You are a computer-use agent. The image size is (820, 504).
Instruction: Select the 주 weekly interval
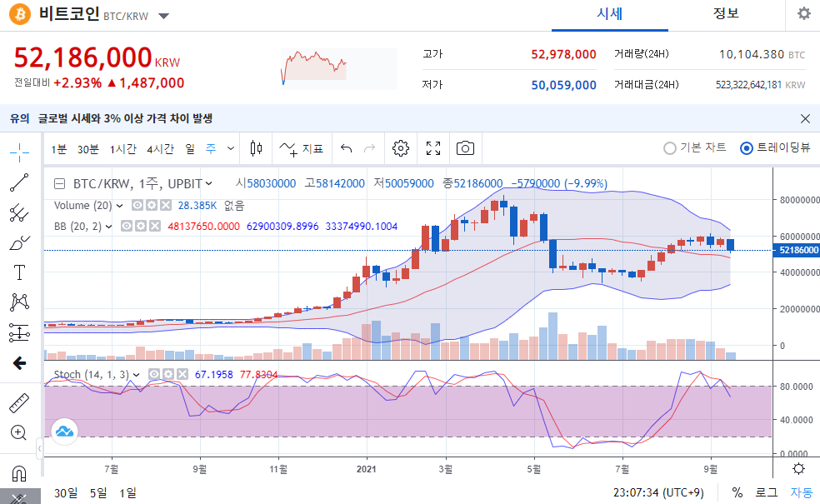[211, 149]
